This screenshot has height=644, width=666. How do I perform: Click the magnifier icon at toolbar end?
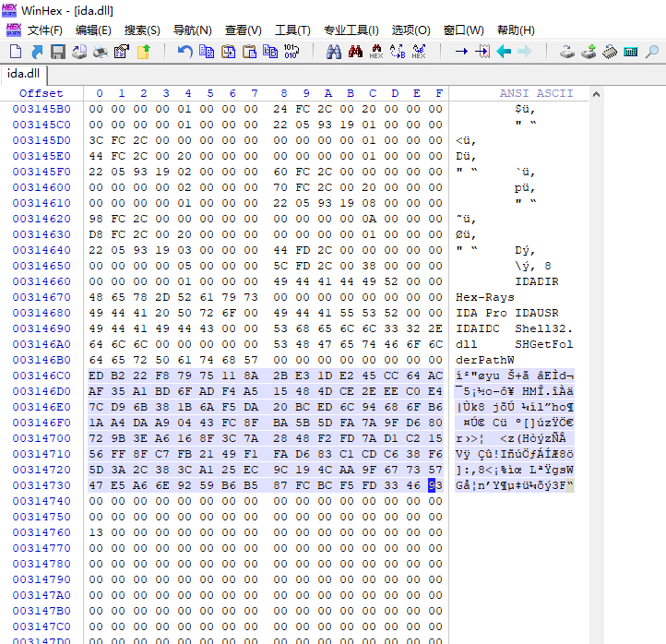click(x=651, y=52)
